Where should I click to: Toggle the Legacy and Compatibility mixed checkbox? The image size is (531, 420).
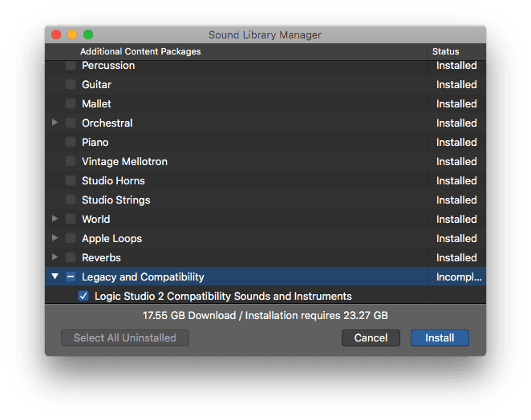[71, 277]
